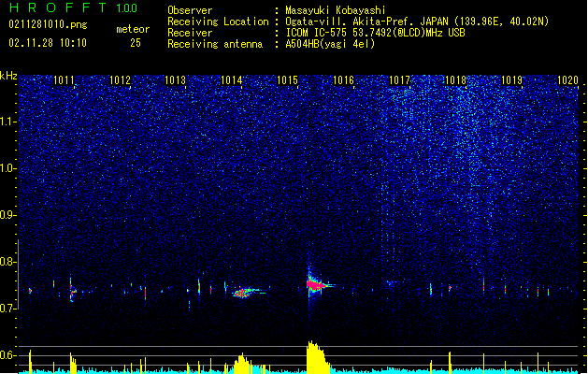Click the 0.6 kHz frequency label

[x=8, y=355]
